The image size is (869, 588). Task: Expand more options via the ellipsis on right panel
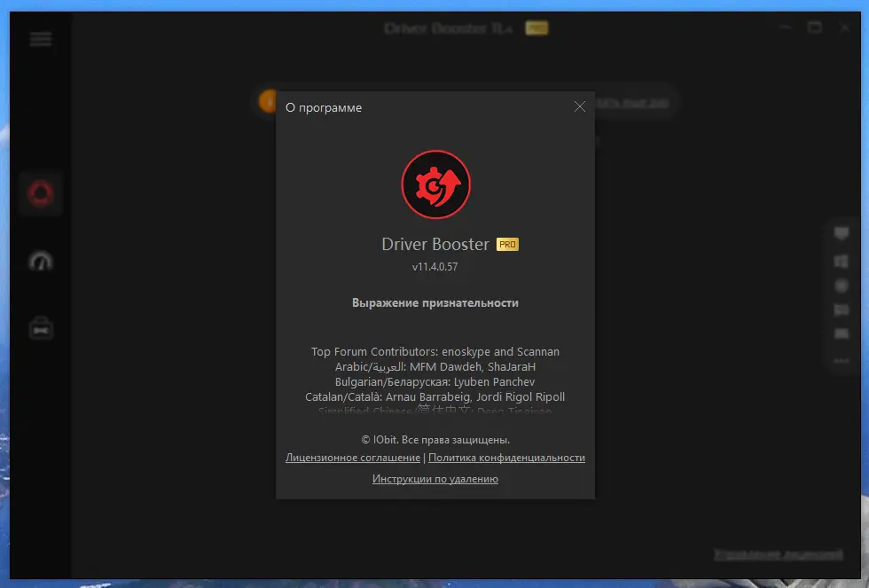click(x=841, y=359)
